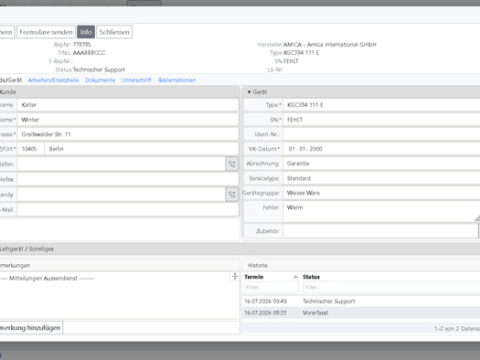
Task: Open the Info button
Action: pos(86,32)
